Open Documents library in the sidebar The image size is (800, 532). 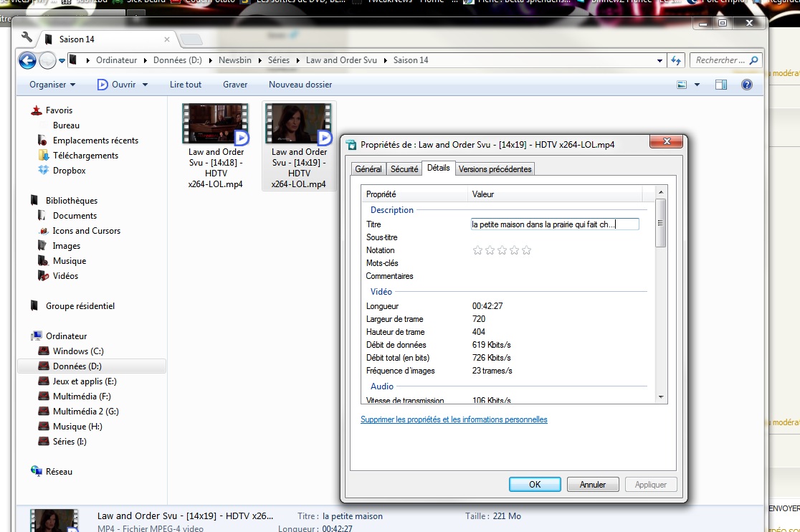[x=75, y=216]
